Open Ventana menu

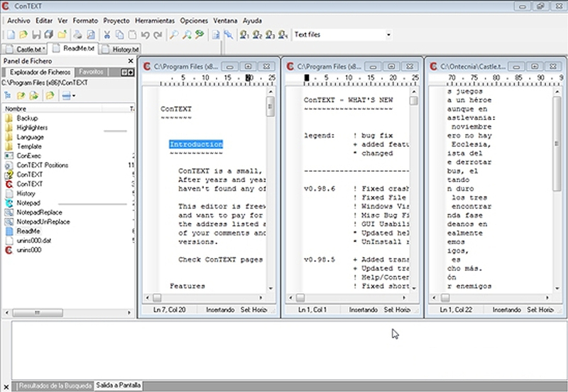tap(225, 21)
